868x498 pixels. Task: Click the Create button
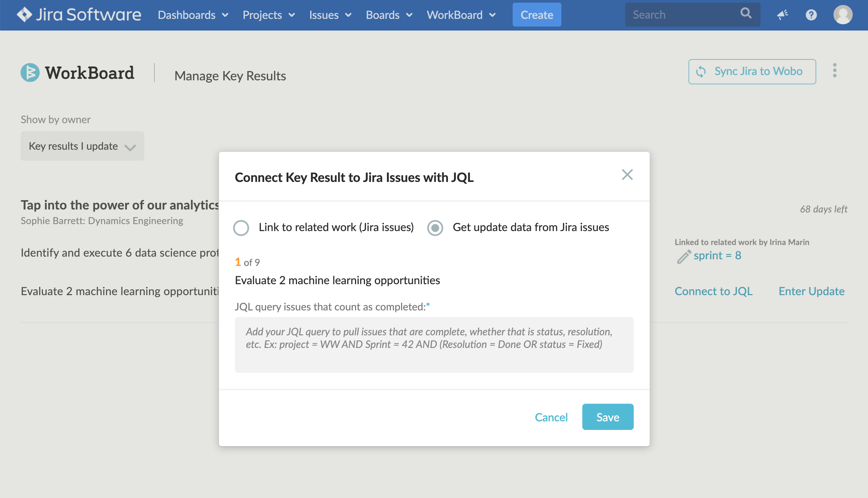coord(537,15)
